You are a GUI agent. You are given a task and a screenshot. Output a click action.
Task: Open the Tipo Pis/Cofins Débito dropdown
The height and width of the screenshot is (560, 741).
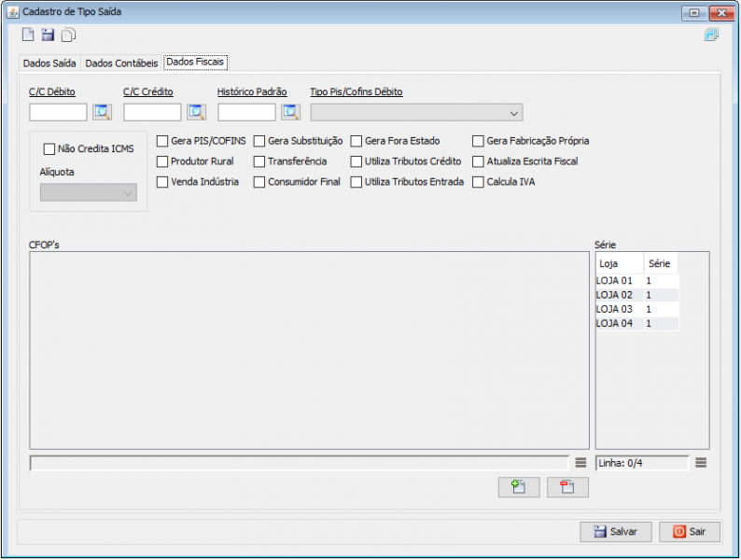click(416, 113)
